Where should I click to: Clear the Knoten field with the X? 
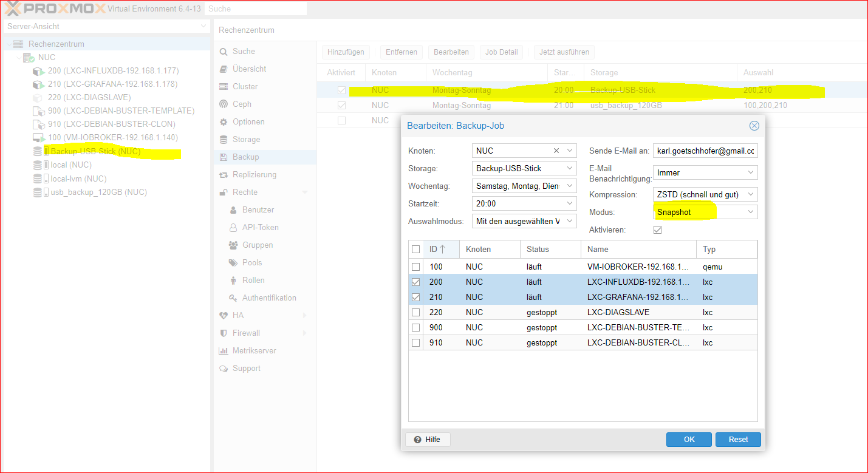coord(556,151)
